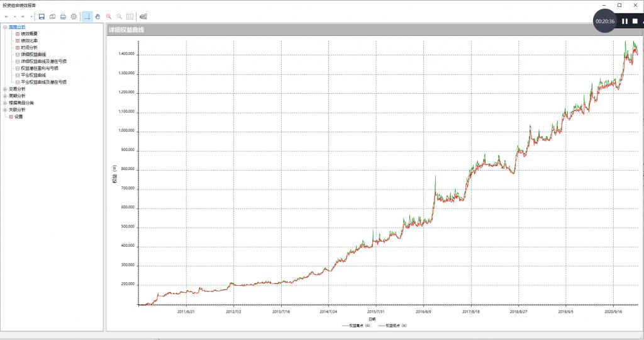Collapse the 策略分析 tree node

pyautogui.click(x=5, y=27)
